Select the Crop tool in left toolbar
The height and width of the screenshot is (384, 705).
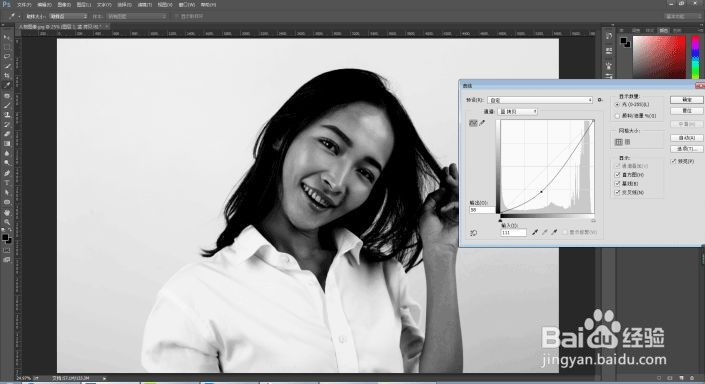point(7,75)
